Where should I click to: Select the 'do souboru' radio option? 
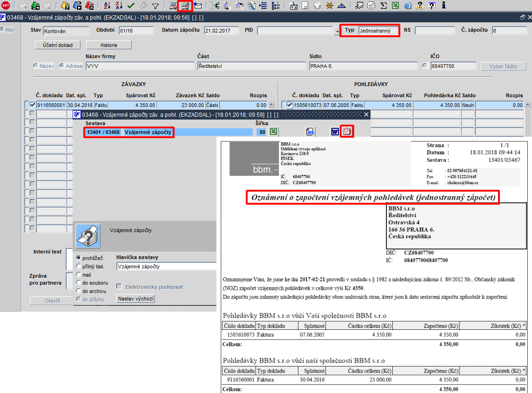(79, 282)
